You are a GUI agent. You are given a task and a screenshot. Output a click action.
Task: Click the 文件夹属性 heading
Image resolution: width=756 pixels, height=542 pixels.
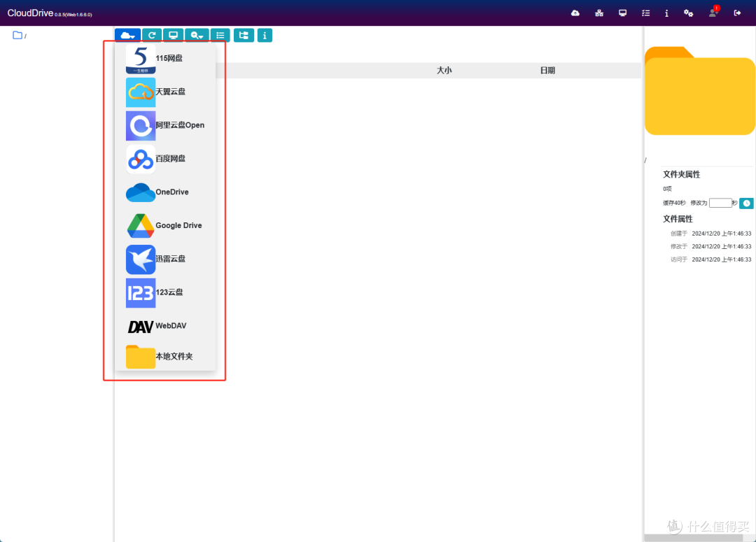[x=681, y=174]
